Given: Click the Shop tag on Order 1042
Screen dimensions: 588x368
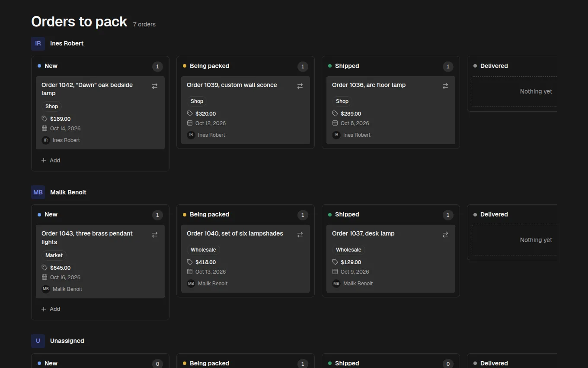Looking at the screenshot, I should (x=51, y=107).
